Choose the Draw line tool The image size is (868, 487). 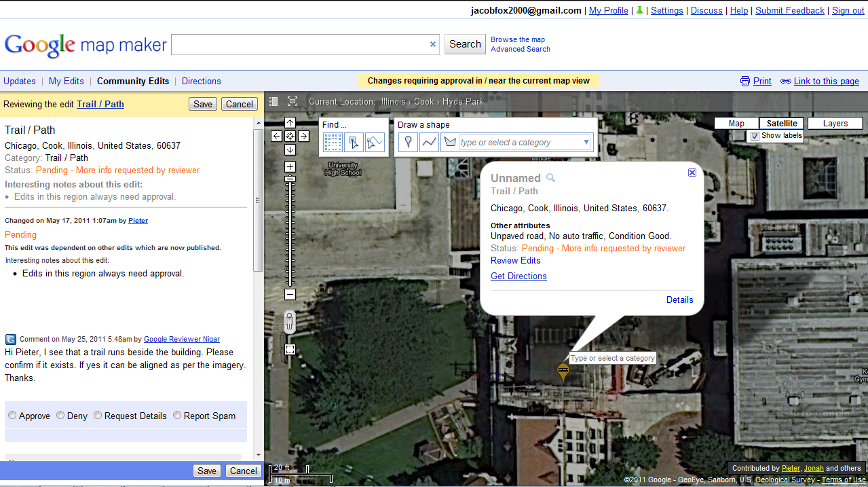coord(429,142)
